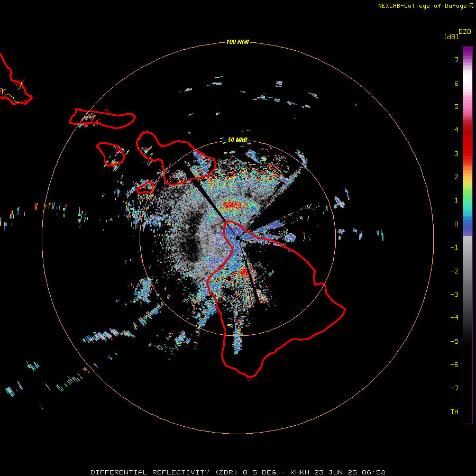The image size is (476, 476).
Task: Click the -2 tick label on scale
Action: [454, 271]
